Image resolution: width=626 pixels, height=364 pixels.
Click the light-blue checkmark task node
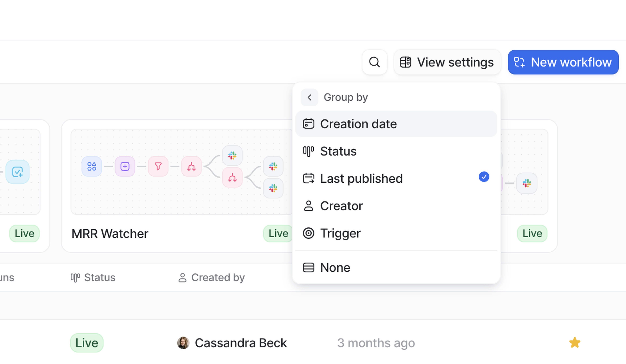click(x=17, y=172)
